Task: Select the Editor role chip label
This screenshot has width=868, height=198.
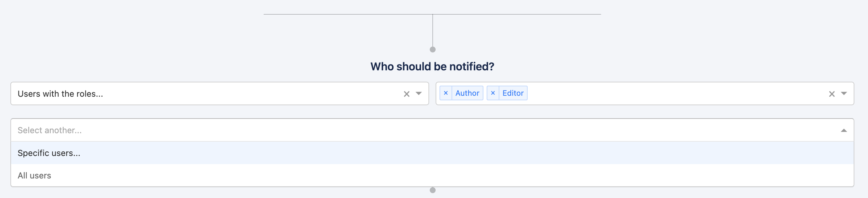Action: pyautogui.click(x=513, y=93)
